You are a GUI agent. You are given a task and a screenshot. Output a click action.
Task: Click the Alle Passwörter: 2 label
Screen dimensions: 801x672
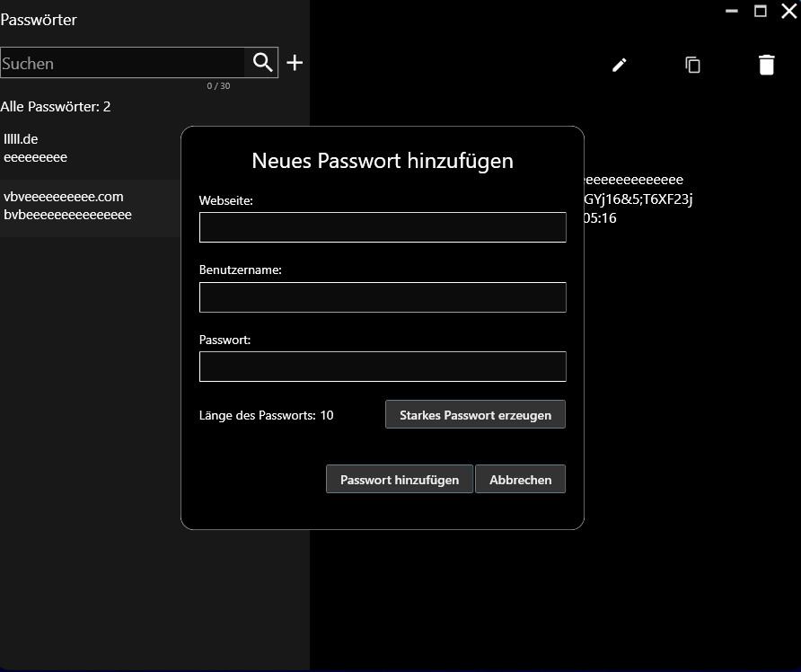coord(55,106)
